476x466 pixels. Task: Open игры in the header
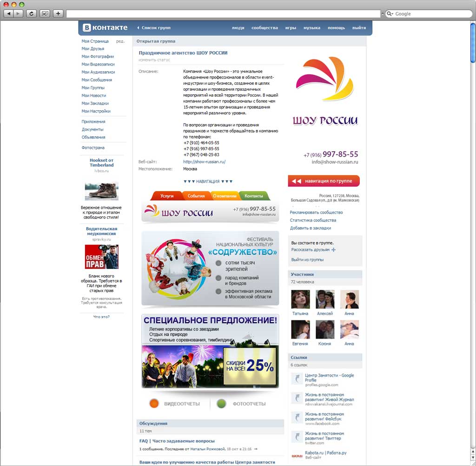click(x=291, y=27)
